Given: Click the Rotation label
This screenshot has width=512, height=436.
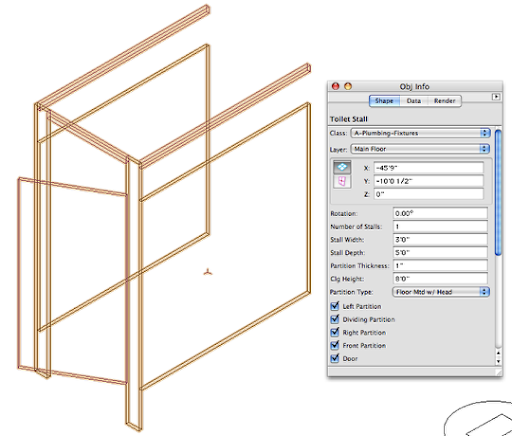Looking at the screenshot, I should [x=343, y=213].
